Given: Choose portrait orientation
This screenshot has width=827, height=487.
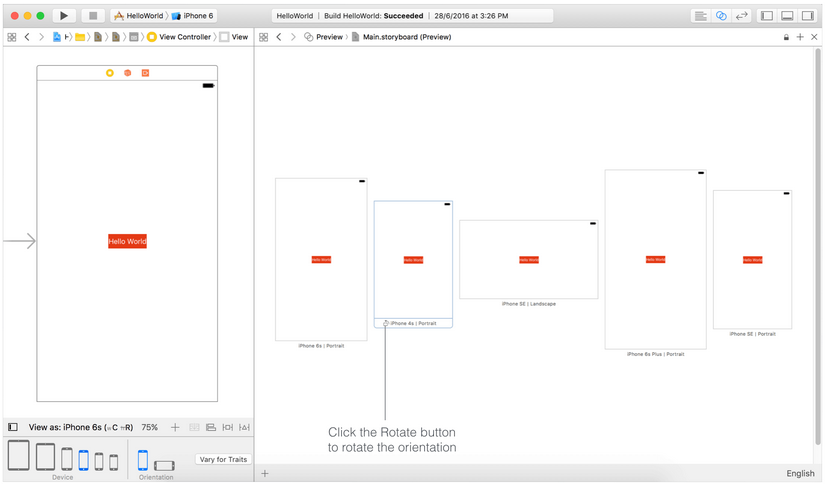Looking at the screenshot, I should (142, 460).
